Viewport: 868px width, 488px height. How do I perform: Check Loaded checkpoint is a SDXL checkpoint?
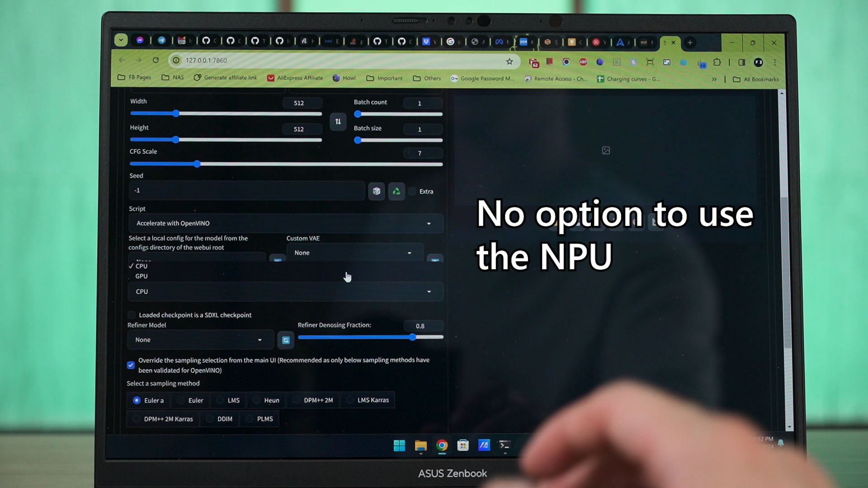coord(132,315)
